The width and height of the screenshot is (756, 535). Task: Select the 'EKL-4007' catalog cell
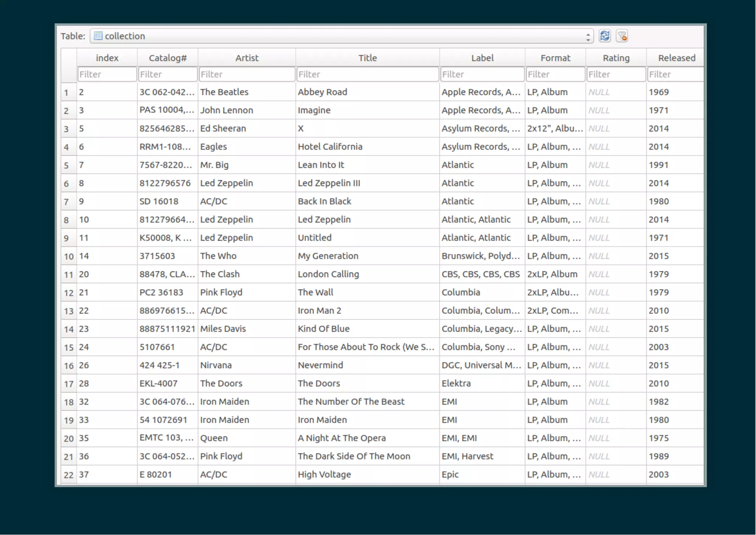coord(168,383)
